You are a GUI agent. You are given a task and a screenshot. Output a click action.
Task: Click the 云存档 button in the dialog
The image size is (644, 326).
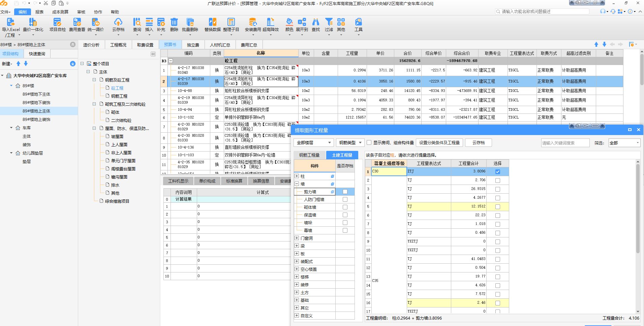coord(479,143)
